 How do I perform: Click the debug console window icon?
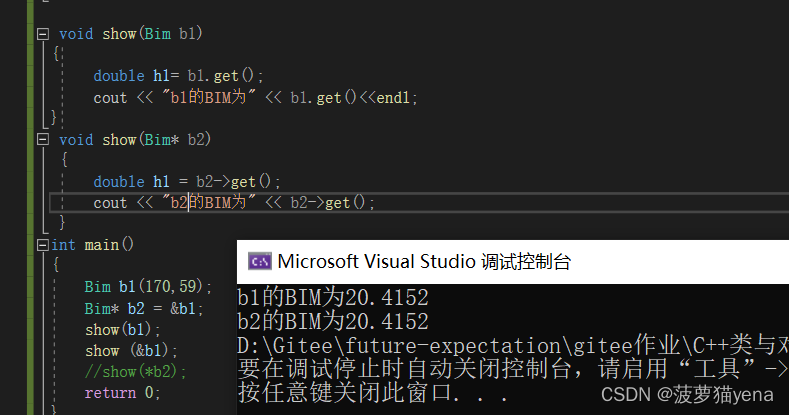pos(260,262)
